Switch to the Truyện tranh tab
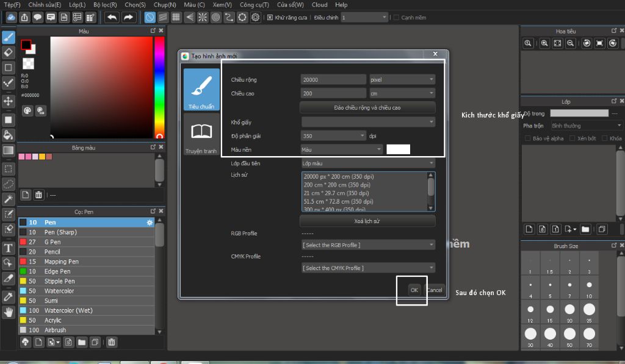Viewport: 625px width, 364px height. pyautogui.click(x=201, y=134)
